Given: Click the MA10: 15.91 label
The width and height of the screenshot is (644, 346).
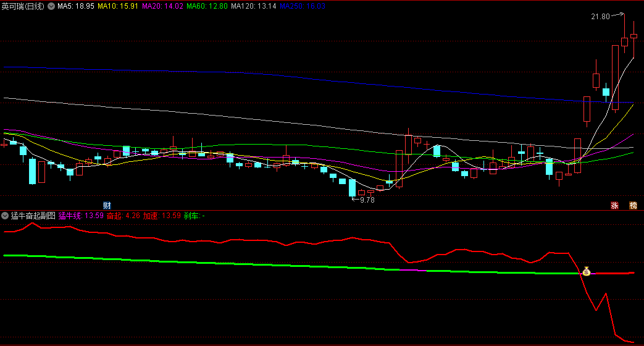Looking at the screenshot, I should [118, 6].
